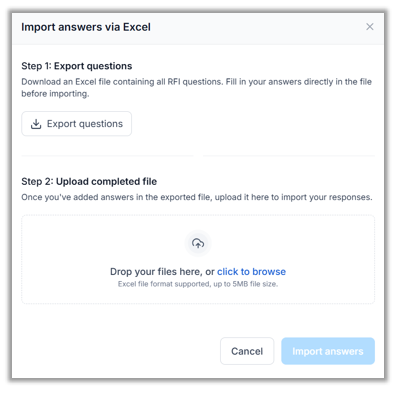Image resolution: width=401 pixels, height=393 pixels.
Task: Open file picker via click to browse
Action: click(251, 272)
